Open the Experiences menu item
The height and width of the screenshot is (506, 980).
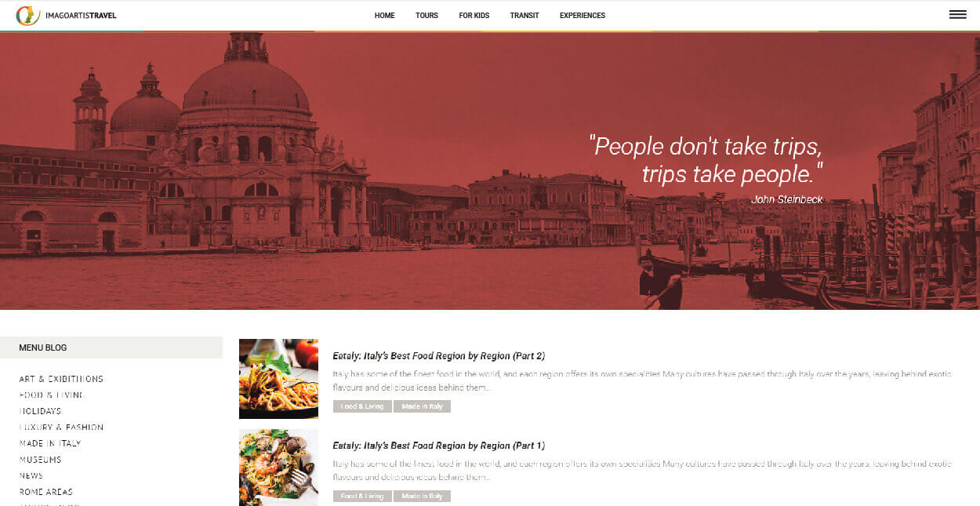[x=583, y=16]
